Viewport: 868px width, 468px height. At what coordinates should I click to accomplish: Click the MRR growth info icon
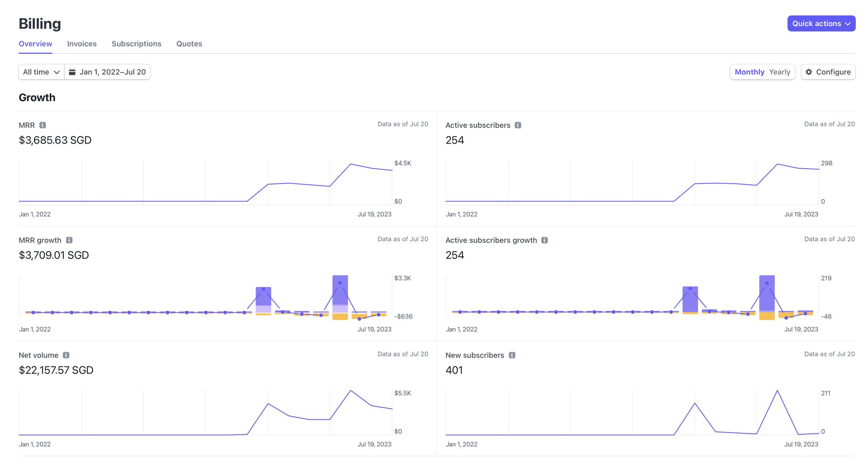tap(70, 240)
